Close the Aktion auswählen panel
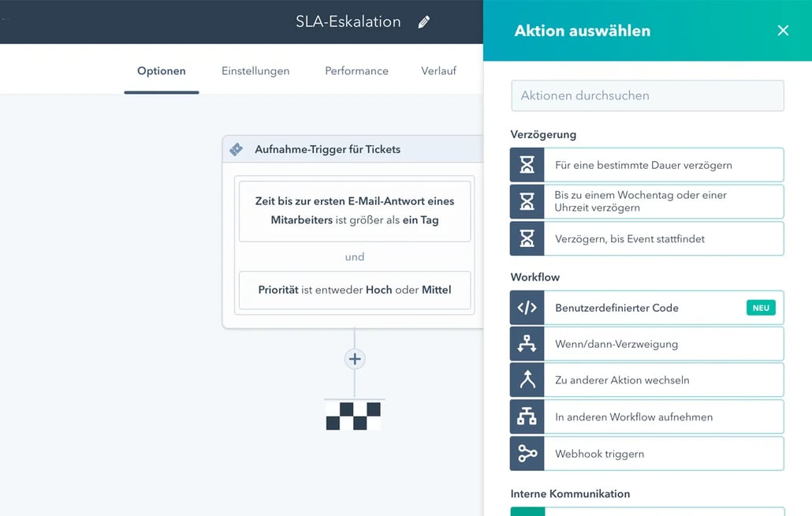Viewport: 812px width, 516px height. [x=783, y=31]
